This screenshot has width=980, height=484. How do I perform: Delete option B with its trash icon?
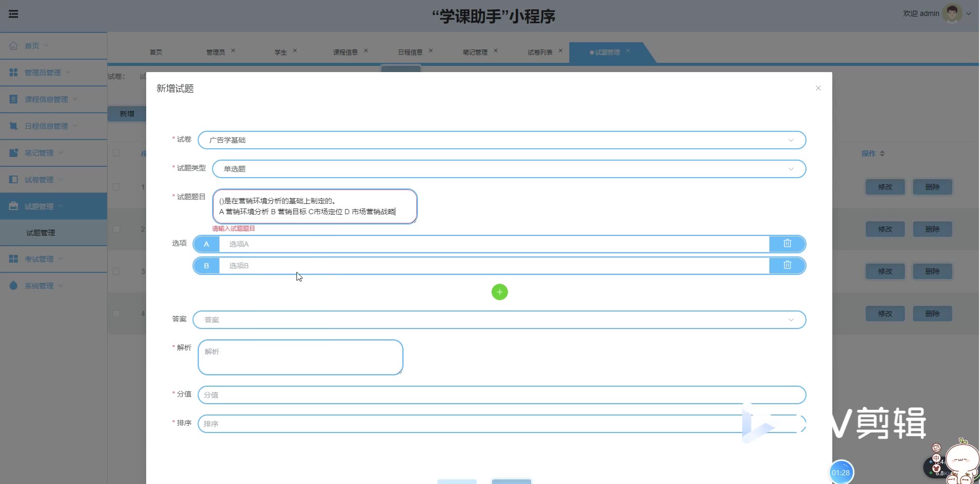click(x=787, y=265)
